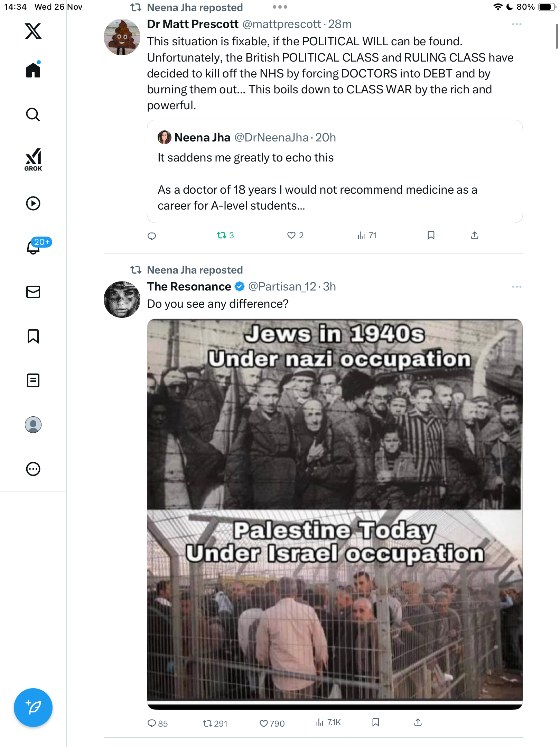Image resolution: width=560 pixels, height=747 pixels.
Task: Open Notifications with the 20+ badge
Action: click(x=34, y=247)
